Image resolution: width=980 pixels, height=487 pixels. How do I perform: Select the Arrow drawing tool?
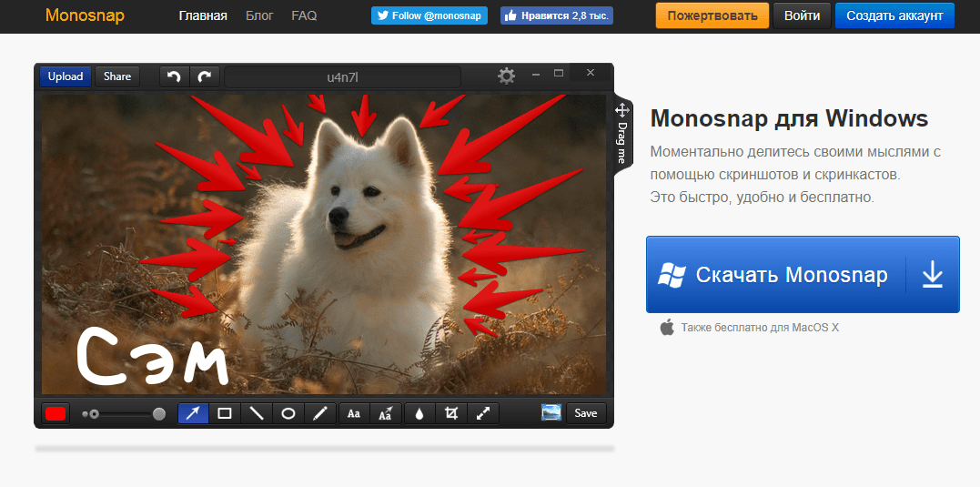[x=194, y=413]
